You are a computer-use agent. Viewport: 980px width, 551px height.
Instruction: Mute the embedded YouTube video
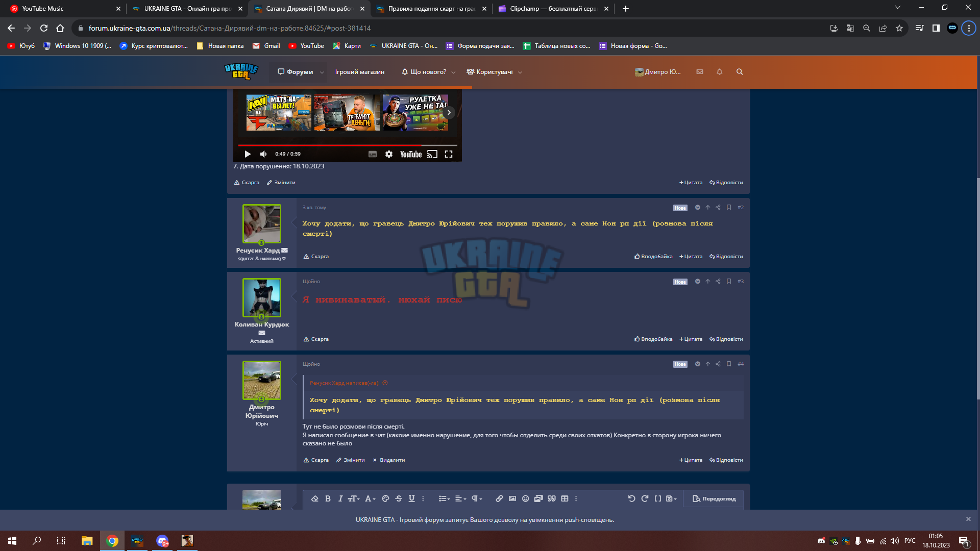click(x=263, y=154)
